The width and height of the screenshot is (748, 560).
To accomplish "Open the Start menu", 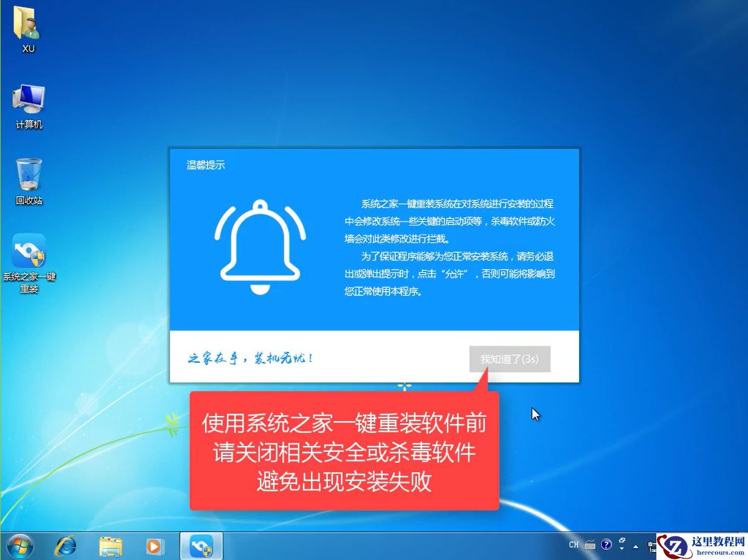I will [21, 545].
